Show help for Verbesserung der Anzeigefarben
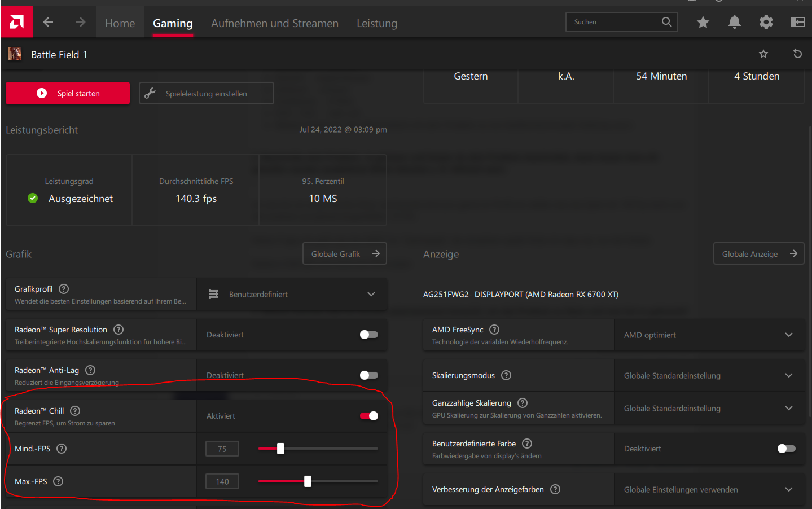This screenshot has height=509, width=812. pos(555,489)
